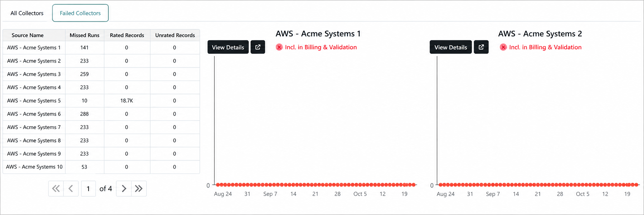Click the 18.7K rated records value

tap(126, 101)
